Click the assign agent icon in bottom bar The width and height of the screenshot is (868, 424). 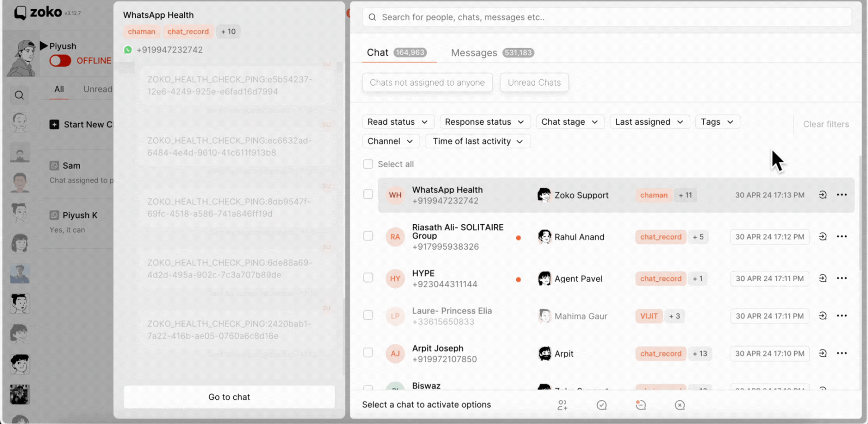coord(562,405)
